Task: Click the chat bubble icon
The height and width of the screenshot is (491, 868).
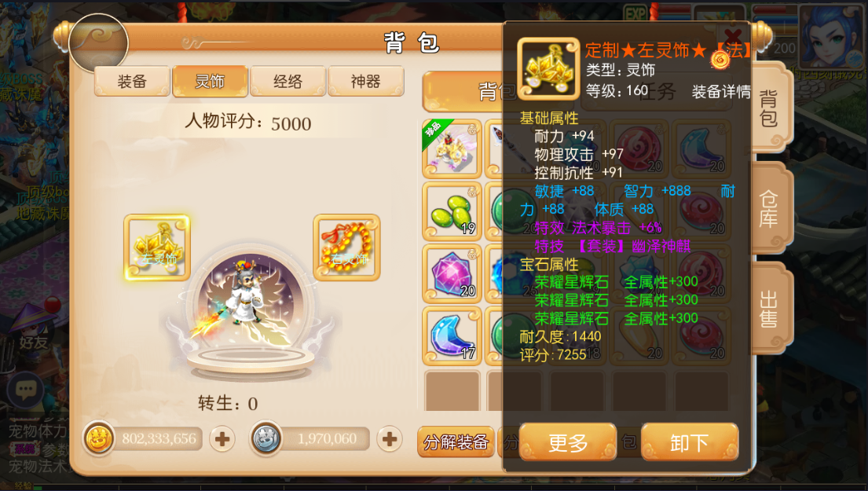Action: coord(25,390)
